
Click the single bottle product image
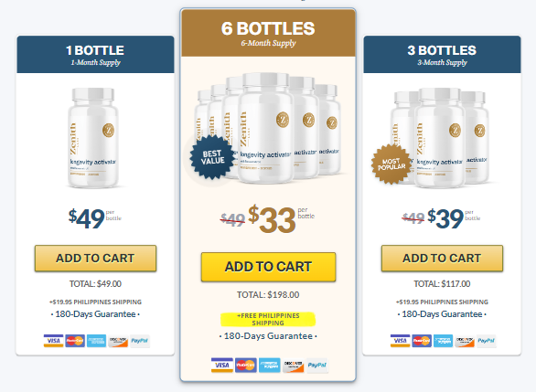93,138
